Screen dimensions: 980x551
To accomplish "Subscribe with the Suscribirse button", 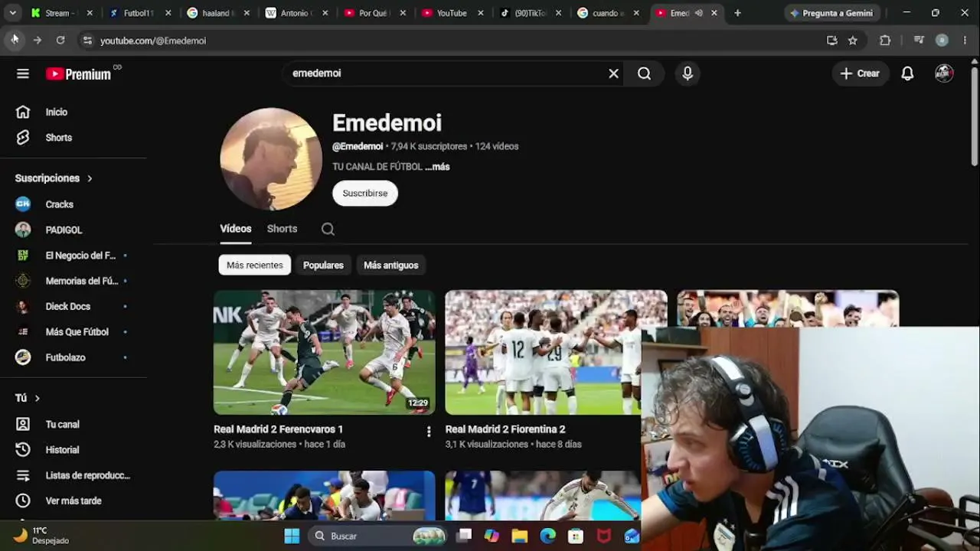I will point(365,194).
